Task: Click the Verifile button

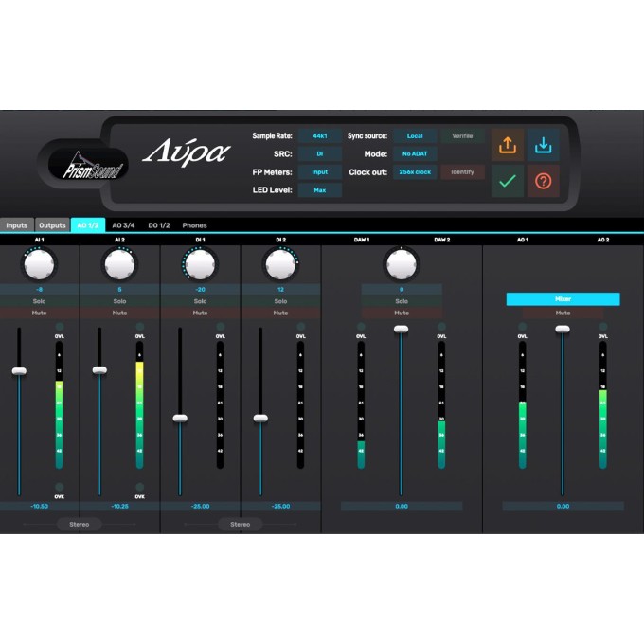Action: coord(462,136)
